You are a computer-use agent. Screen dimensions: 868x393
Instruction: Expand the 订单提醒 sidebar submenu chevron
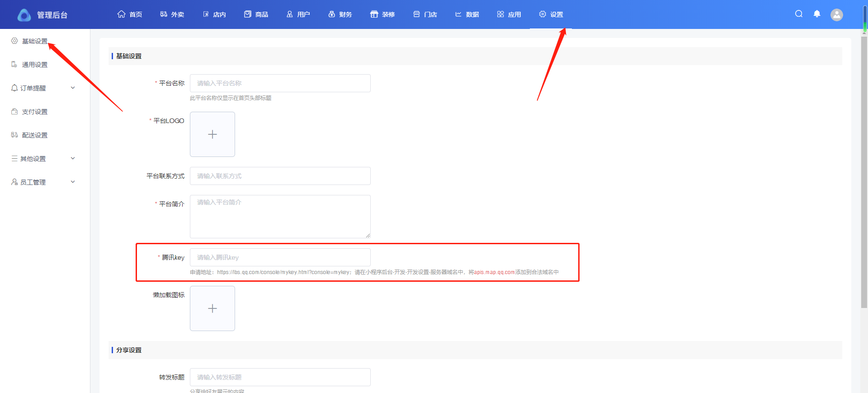tap(73, 88)
